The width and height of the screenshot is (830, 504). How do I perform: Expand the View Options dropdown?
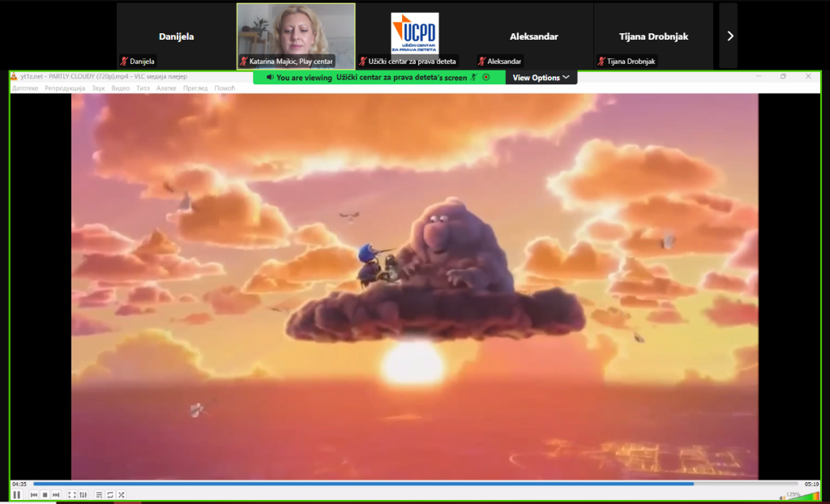click(541, 77)
